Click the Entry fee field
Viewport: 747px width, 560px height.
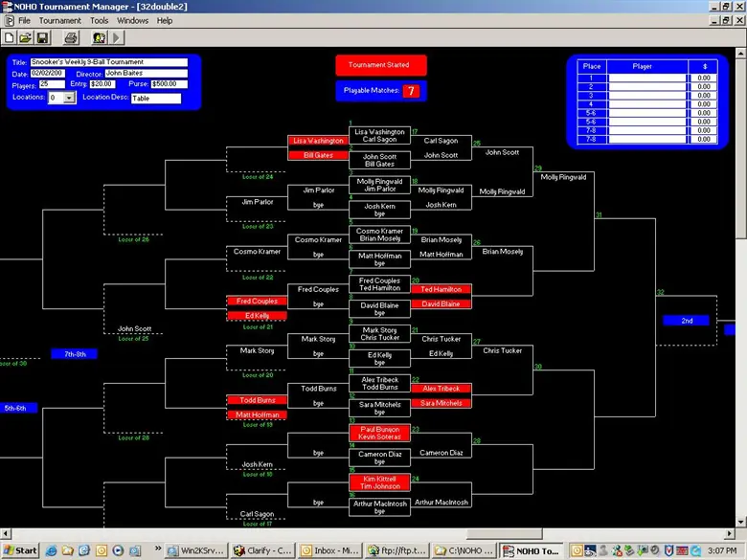pyautogui.click(x=102, y=84)
